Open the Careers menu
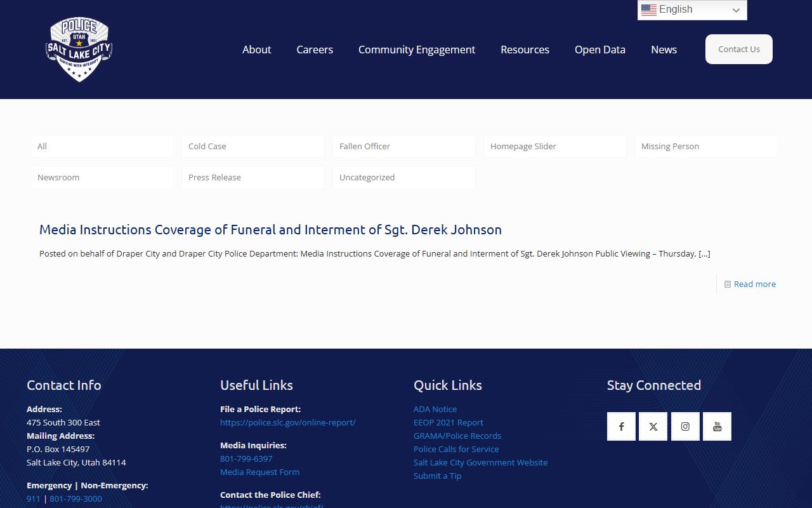 [x=315, y=50]
